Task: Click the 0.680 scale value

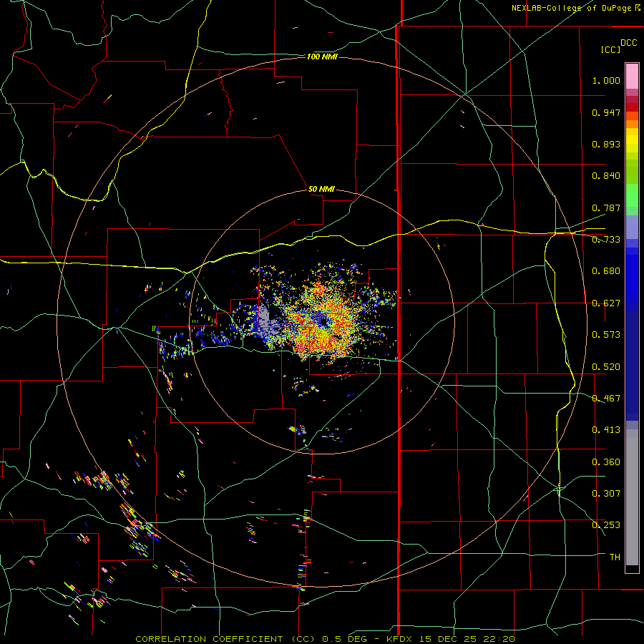Action: (x=606, y=271)
